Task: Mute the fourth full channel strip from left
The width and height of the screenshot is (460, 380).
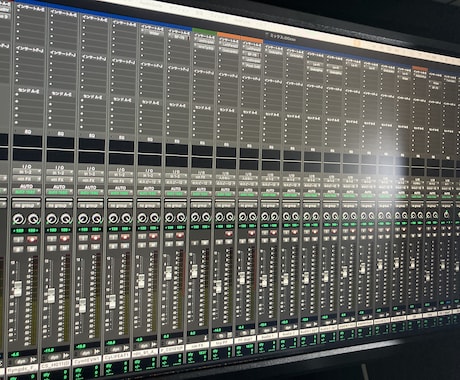Action: (125, 246)
